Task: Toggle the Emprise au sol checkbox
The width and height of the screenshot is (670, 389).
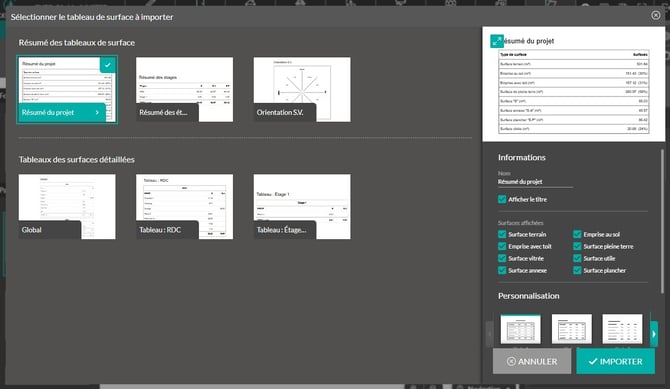Action: click(577, 234)
